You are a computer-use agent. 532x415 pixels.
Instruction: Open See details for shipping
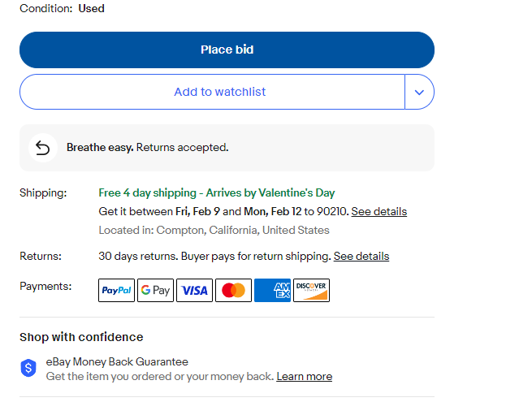pyautogui.click(x=378, y=211)
